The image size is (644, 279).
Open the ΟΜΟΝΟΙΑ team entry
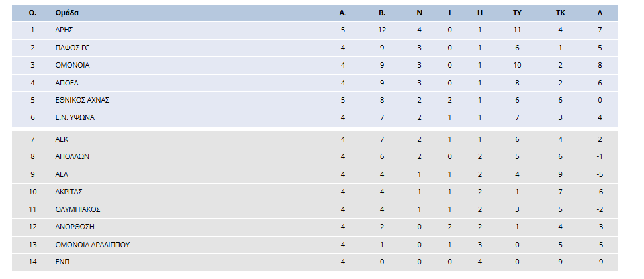[x=72, y=65]
